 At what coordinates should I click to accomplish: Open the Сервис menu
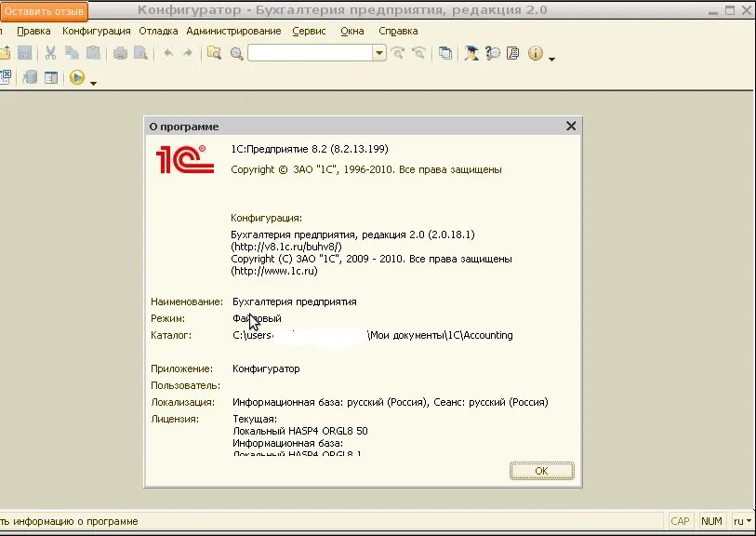click(309, 31)
